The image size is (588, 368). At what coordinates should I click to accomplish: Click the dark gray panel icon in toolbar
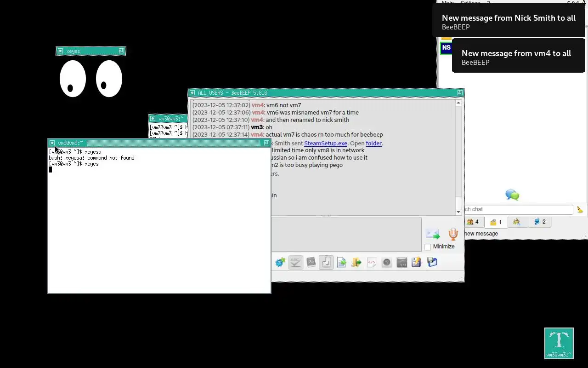tap(402, 262)
